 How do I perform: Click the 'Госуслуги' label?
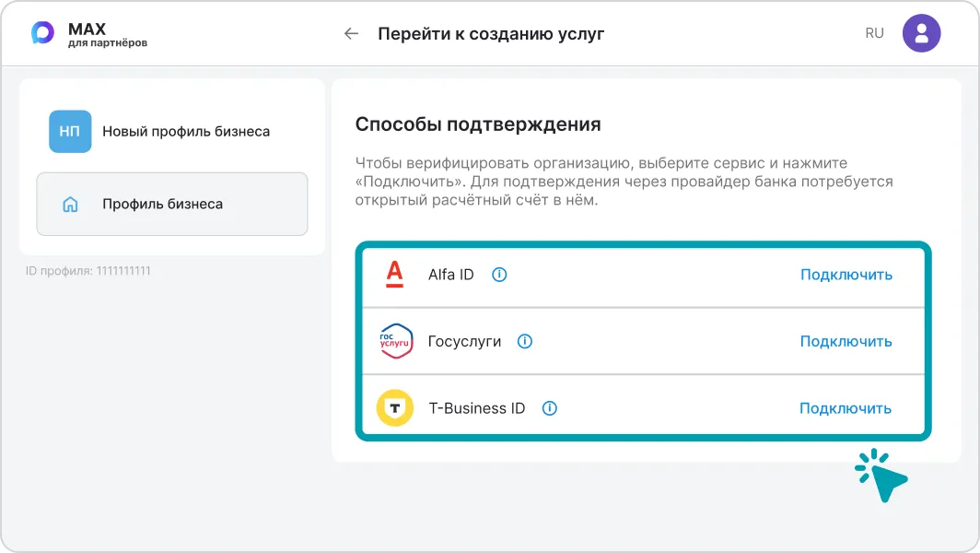coord(464,342)
